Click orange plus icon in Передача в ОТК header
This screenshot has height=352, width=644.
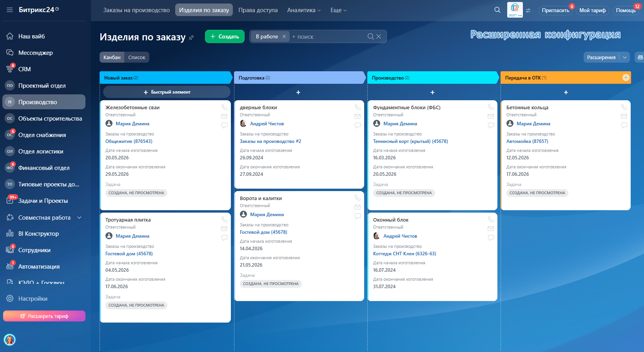coord(626,78)
